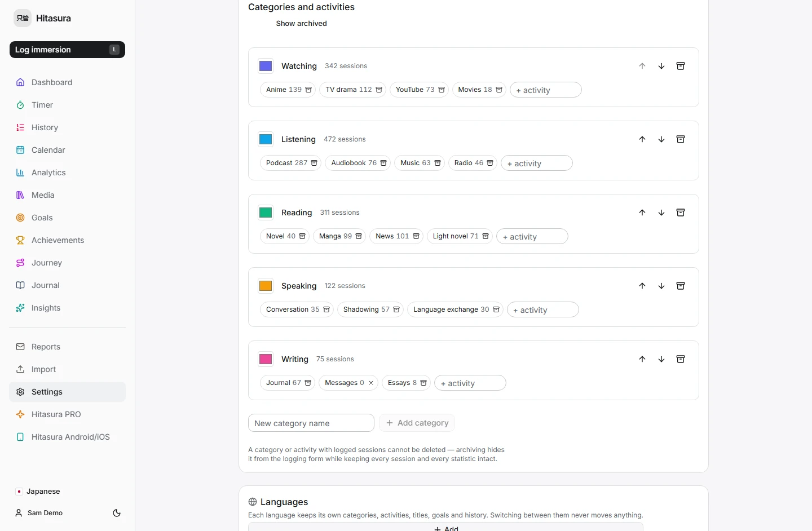
Task: Archive the Shadowing activity
Action: tap(396, 309)
